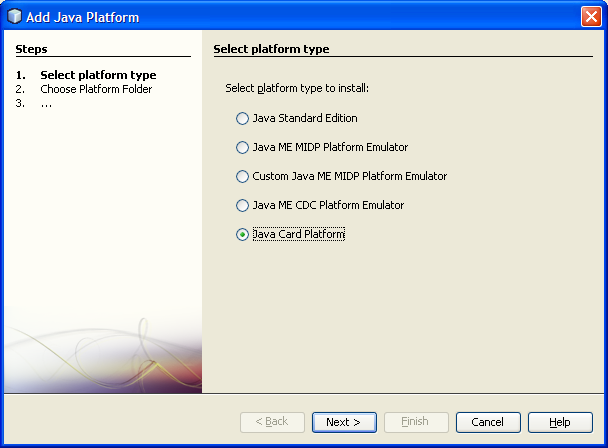Choose Java ME MIDP Platform Emulator
This screenshot has width=608, height=448.
(241, 148)
